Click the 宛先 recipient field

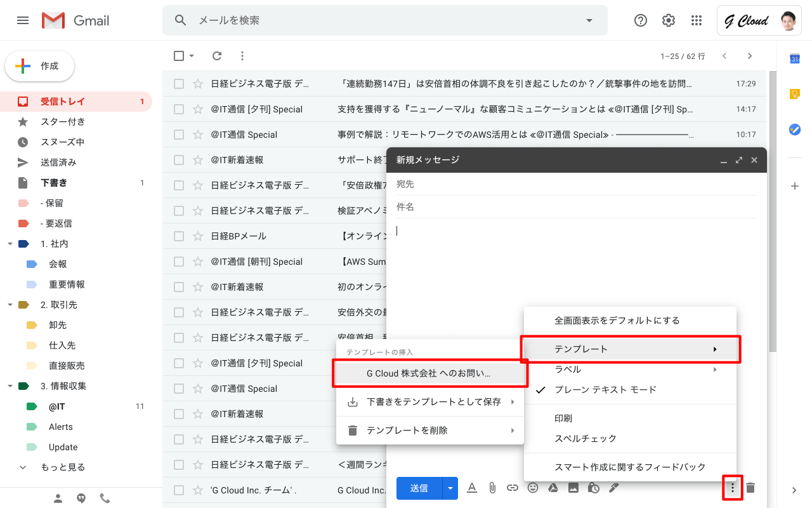pyautogui.click(x=576, y=184)
